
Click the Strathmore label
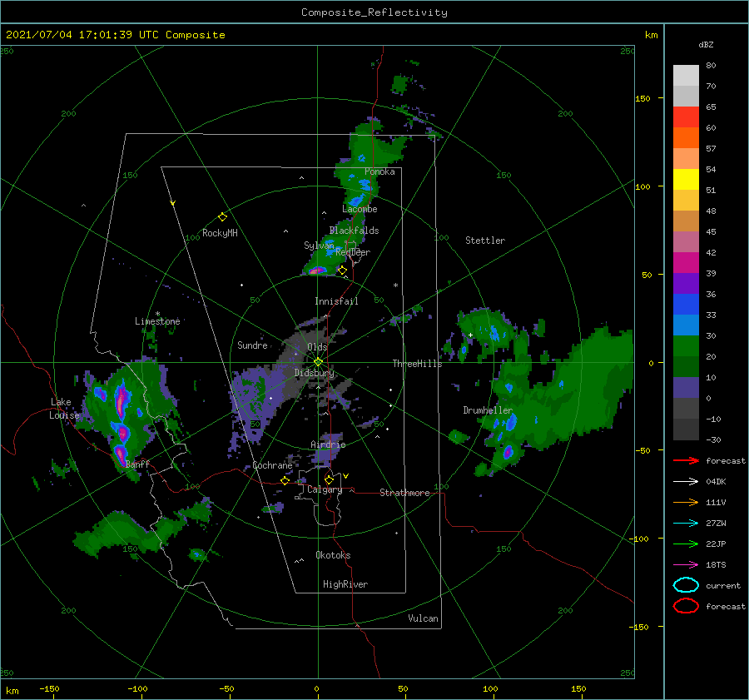pyautogui.click(x=405, y=493)
